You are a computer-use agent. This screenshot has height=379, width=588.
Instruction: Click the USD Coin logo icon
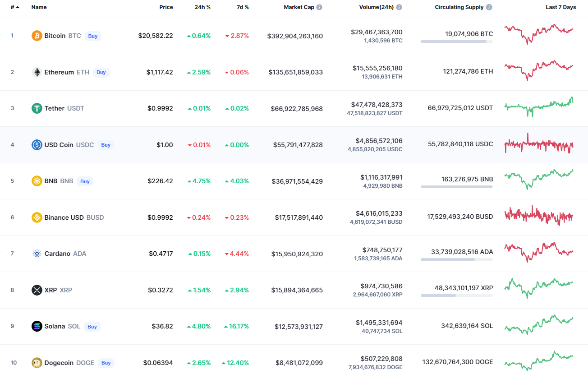point(37,145)
